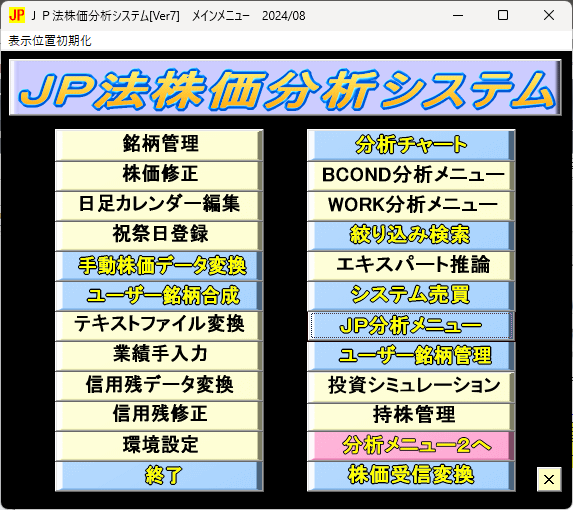Launch 絞り込み検索 filter search
Screen dimensions: 573x510
411,235
